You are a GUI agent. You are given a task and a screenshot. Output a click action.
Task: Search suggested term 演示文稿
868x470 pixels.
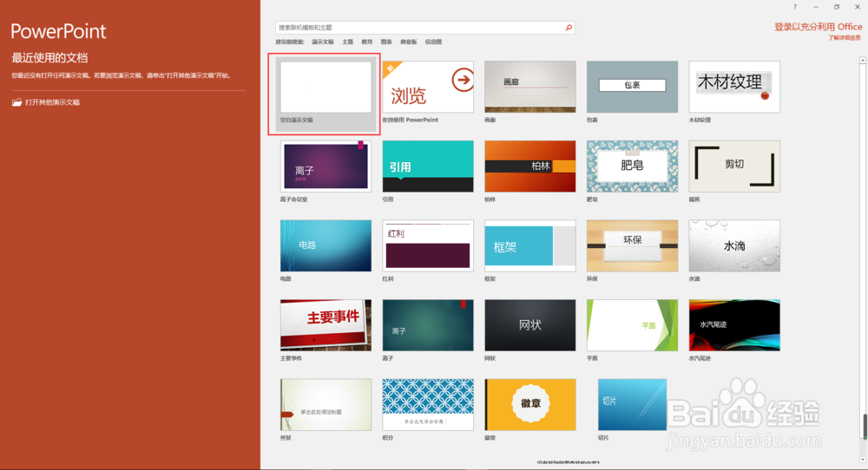(x=322, y=42)
